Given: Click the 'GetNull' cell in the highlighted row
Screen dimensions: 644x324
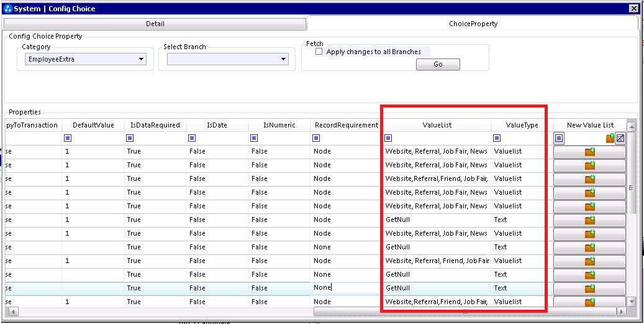Looking at the screenshot, I should pyautogui.click(x=437, y=289).
